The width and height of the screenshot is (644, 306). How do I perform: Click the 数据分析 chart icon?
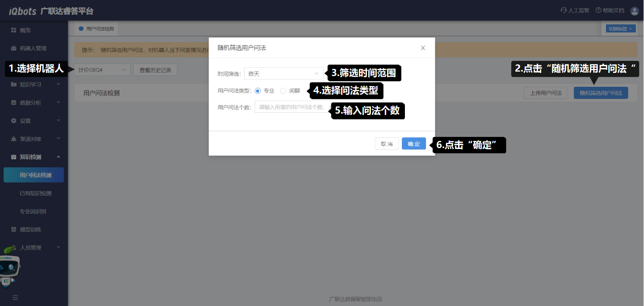(13, 102)
